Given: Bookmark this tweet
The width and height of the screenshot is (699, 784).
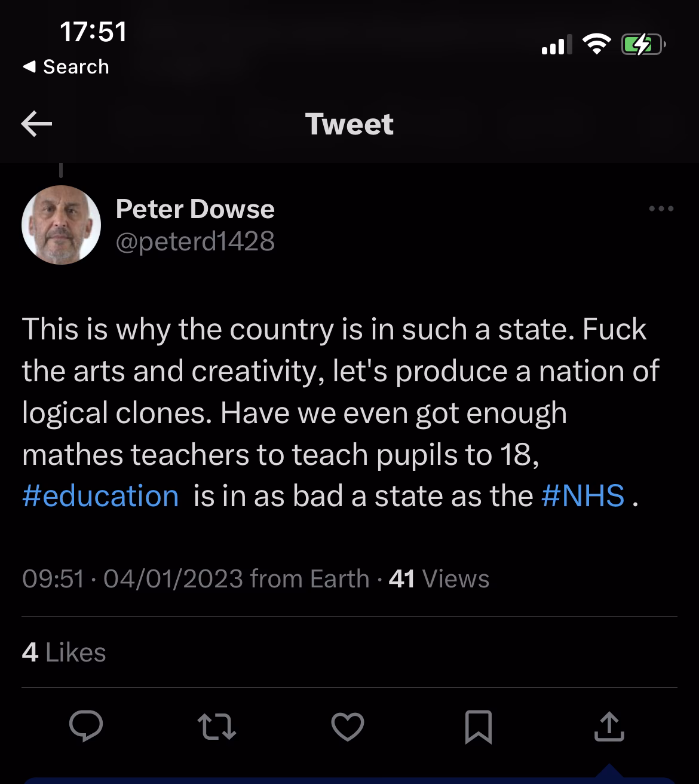Looking at the screenshot, I should (478, 727).
